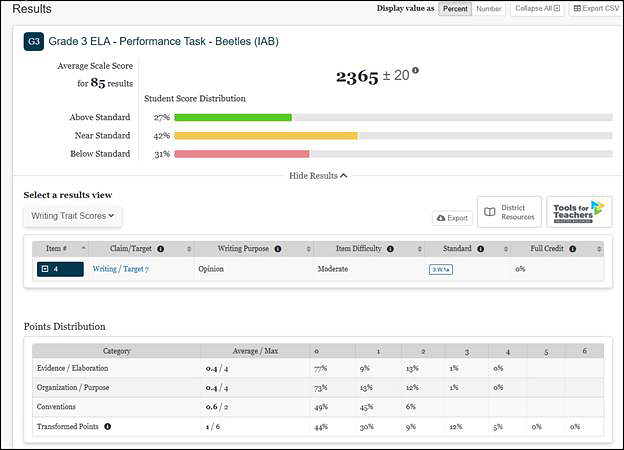
Task: Click the Collapse All button
Action: coord(537,8)
